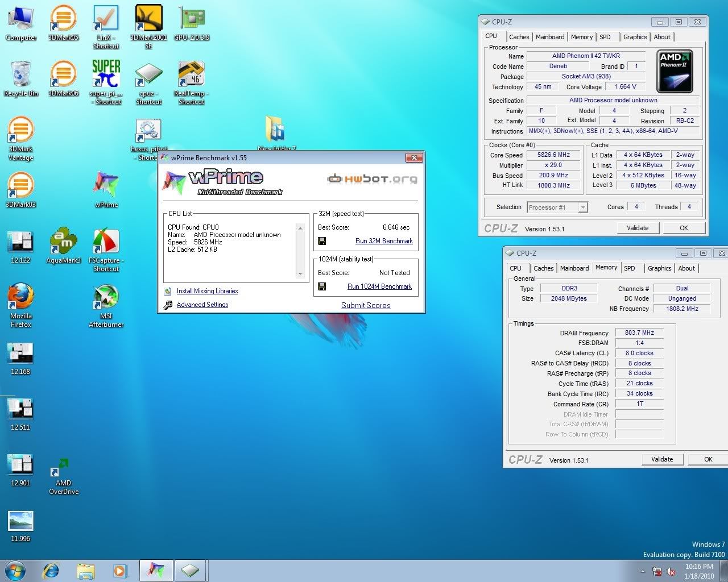Click Install Missing Libraries link
The height and width of the screenshot is (582, 728).
[x=207, y=291]
